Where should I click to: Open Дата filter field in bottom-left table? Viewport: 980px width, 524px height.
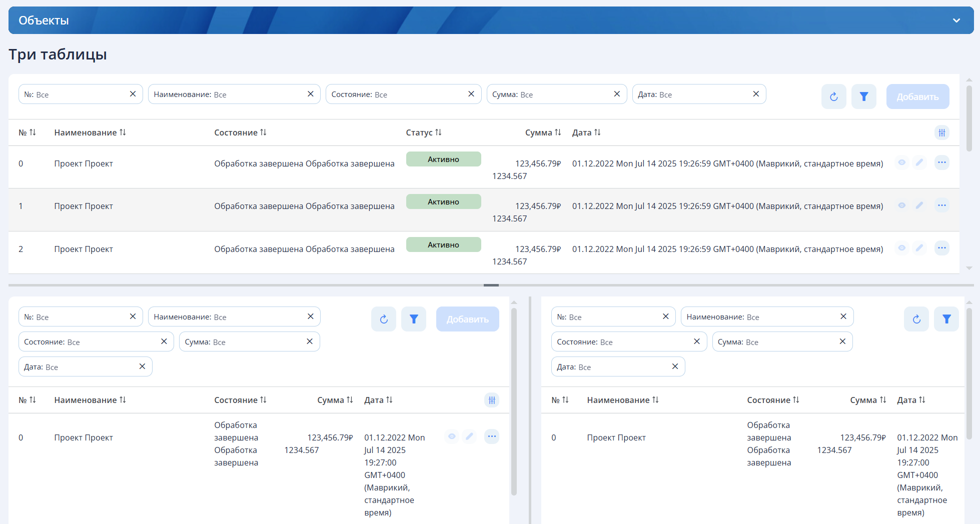point(85,366)
